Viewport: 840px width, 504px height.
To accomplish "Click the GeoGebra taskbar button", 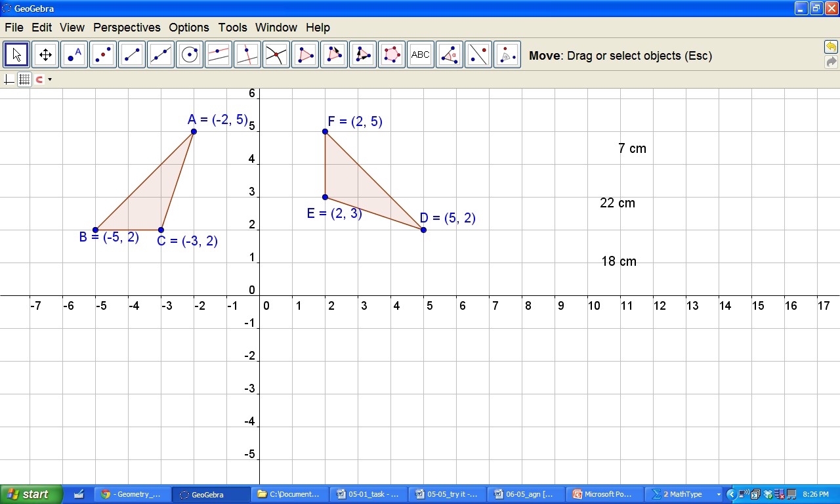I will pos(211,494).
